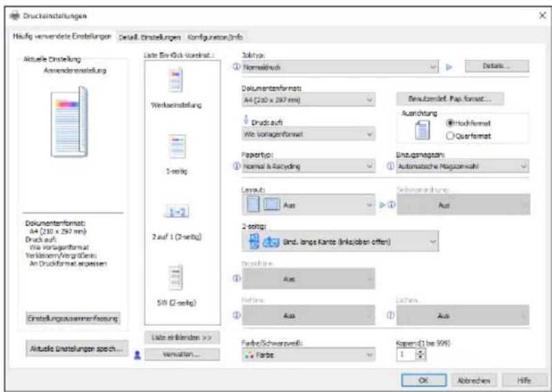
Task: Click the info icon beside Broschüre dropdown
Action: (237, 279)
